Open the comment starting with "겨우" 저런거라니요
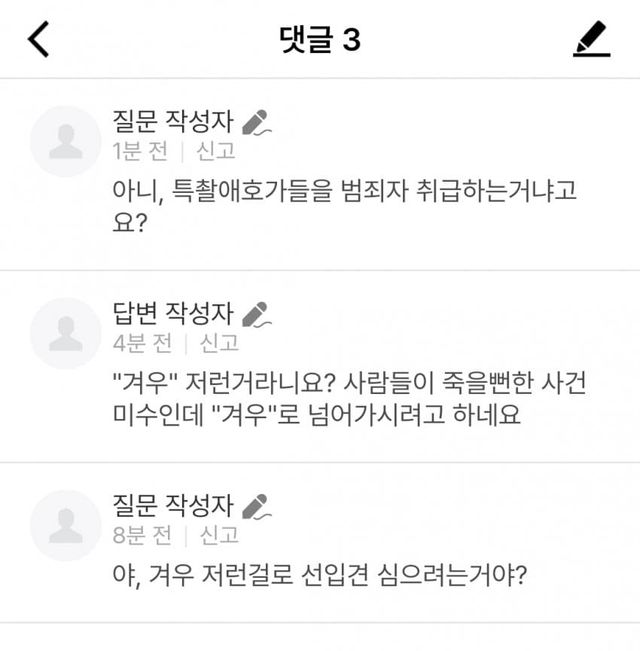Screen dimensions: 640x651 pos(345,395)
